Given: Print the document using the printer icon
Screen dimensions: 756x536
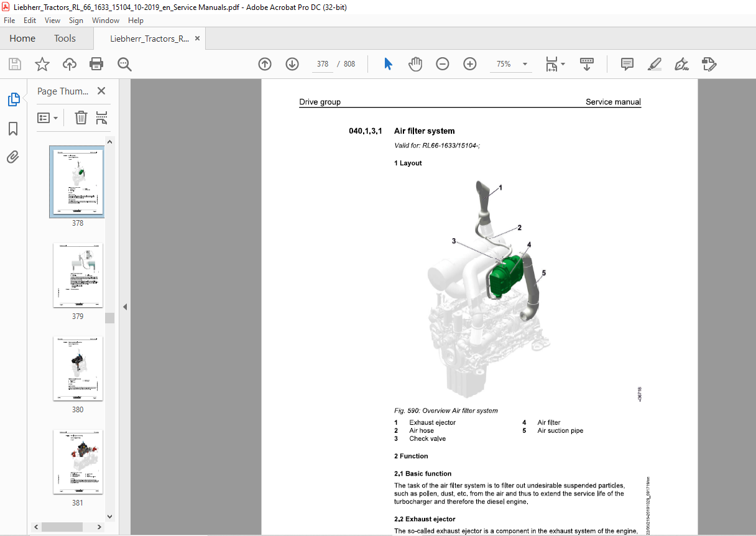Looking at the screenshot, I should (x=96, y=64).
